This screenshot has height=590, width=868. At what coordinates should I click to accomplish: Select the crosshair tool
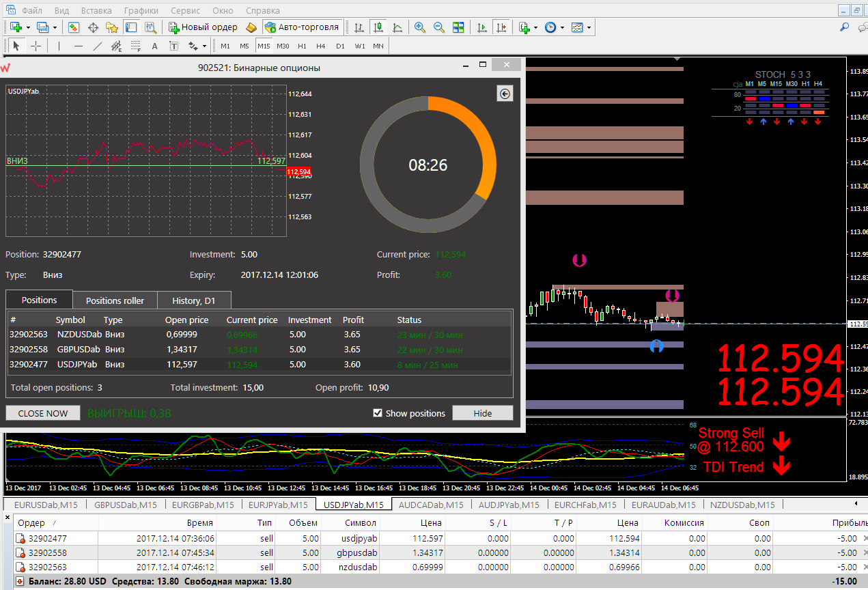pos(36,46)
